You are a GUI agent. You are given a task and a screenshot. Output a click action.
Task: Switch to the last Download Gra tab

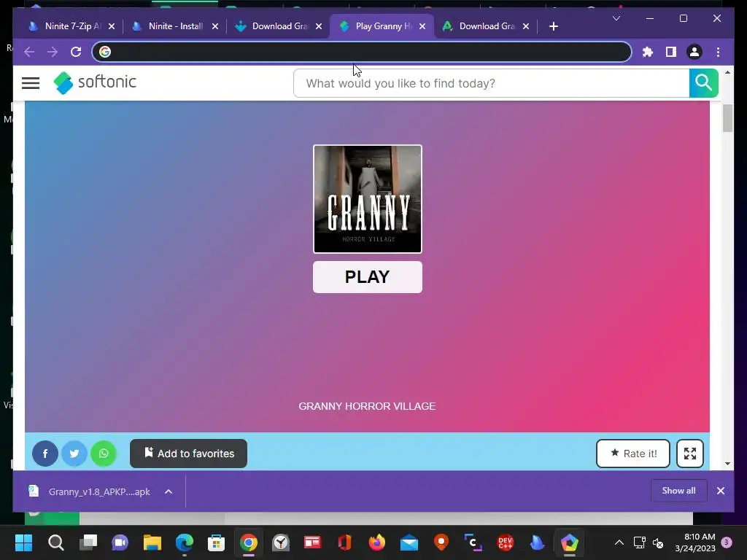pos(486,26)
